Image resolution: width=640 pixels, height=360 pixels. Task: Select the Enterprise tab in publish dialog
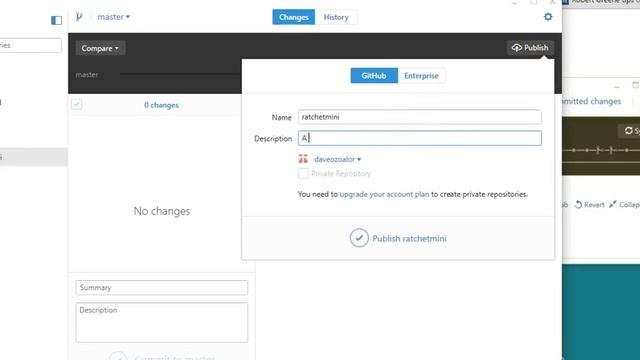(421, 76)
